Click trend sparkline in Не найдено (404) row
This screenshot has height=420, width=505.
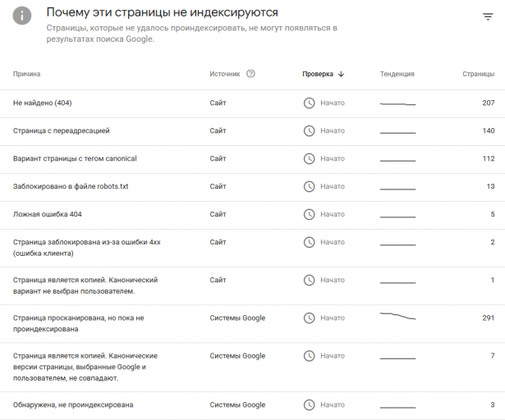coord(397,104)
